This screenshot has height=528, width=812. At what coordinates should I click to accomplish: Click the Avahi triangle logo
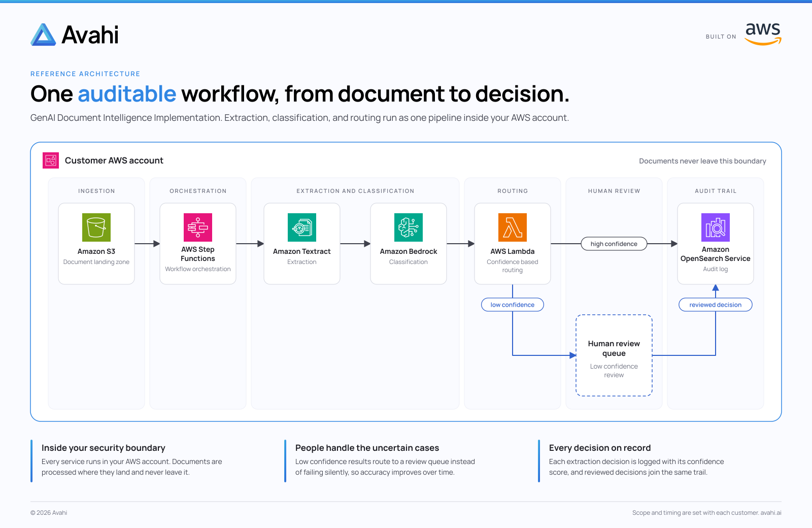(43, 35)
